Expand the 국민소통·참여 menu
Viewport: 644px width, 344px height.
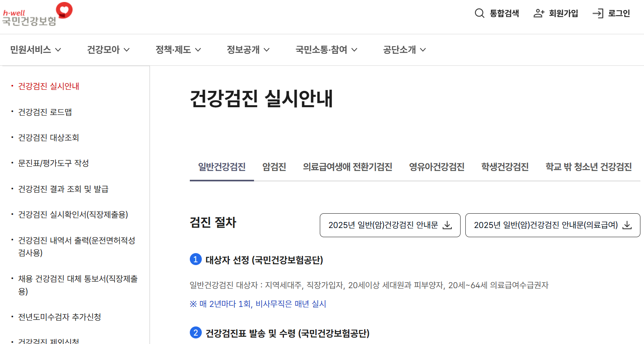(326, 50)
